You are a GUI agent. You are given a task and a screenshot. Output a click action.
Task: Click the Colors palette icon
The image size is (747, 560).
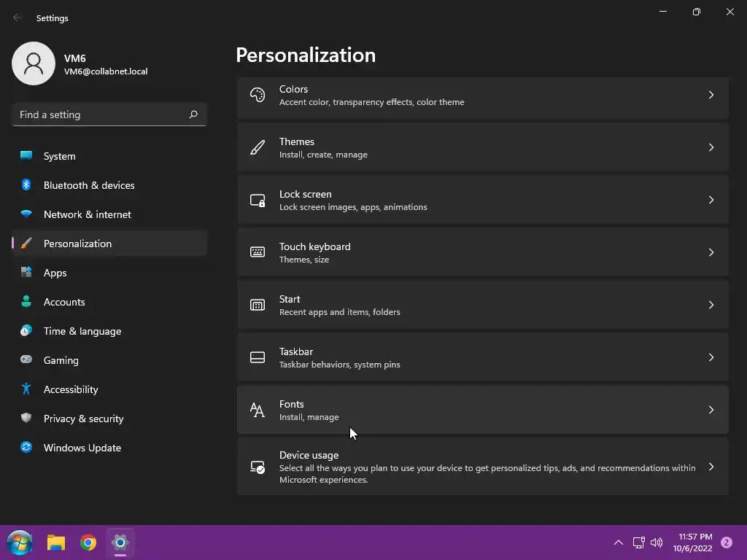pos(258,96)
